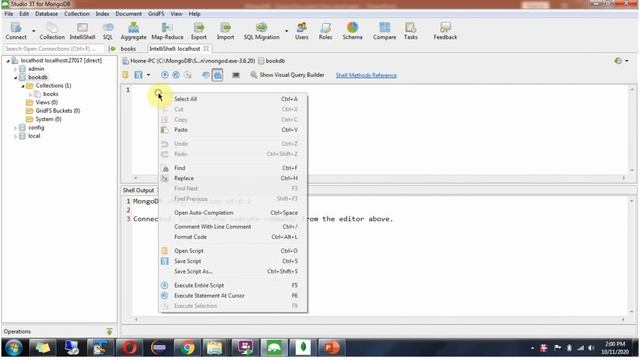Screen dimensions: 640x360
Task: Click the MongoDB leaf icon in taskbar
Action: [x=303, y=348]
